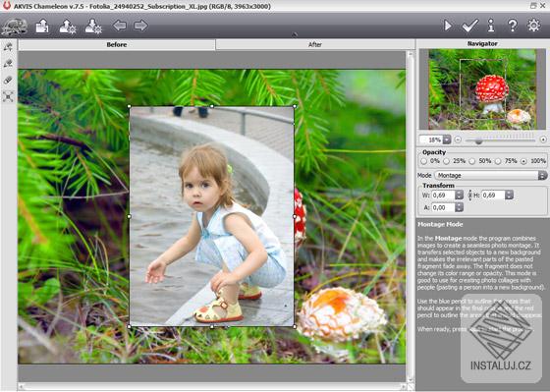
Task: Adjust the H height stepper arrows
Action: (x=509, y=196)
